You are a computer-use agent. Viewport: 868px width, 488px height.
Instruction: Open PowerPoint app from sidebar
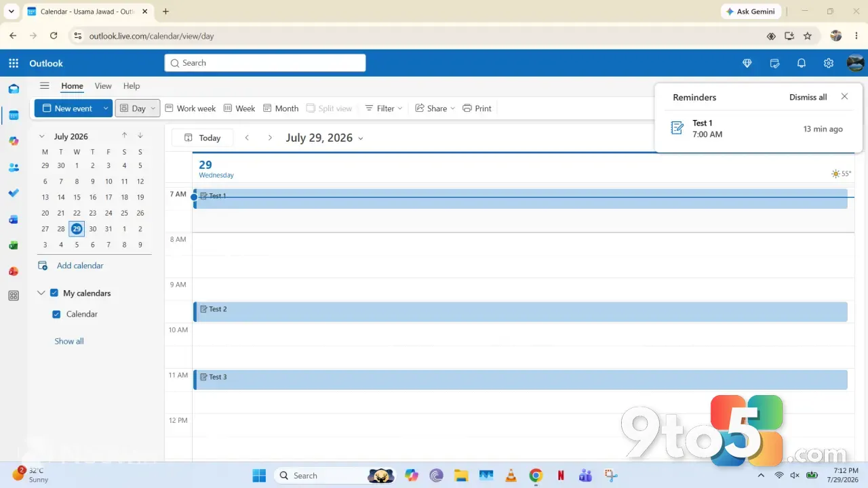(14, 271)
